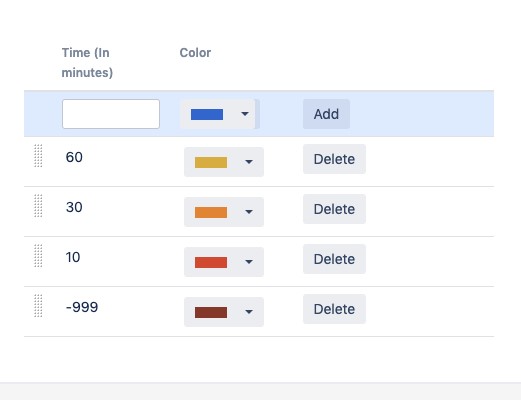The width and height of the screenshot is (521, 400).
Task: Grab the drag handle of the 60 row
Action: point(38,156)
